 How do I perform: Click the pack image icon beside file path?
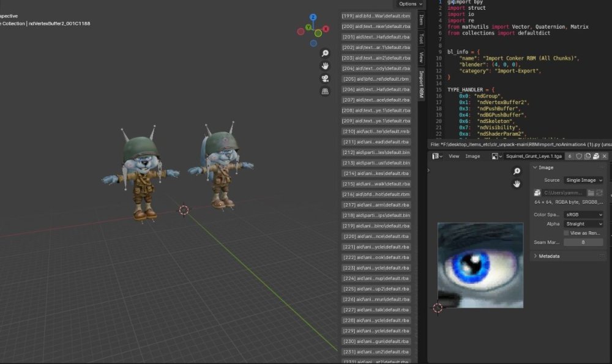click(x=537, y=193)
